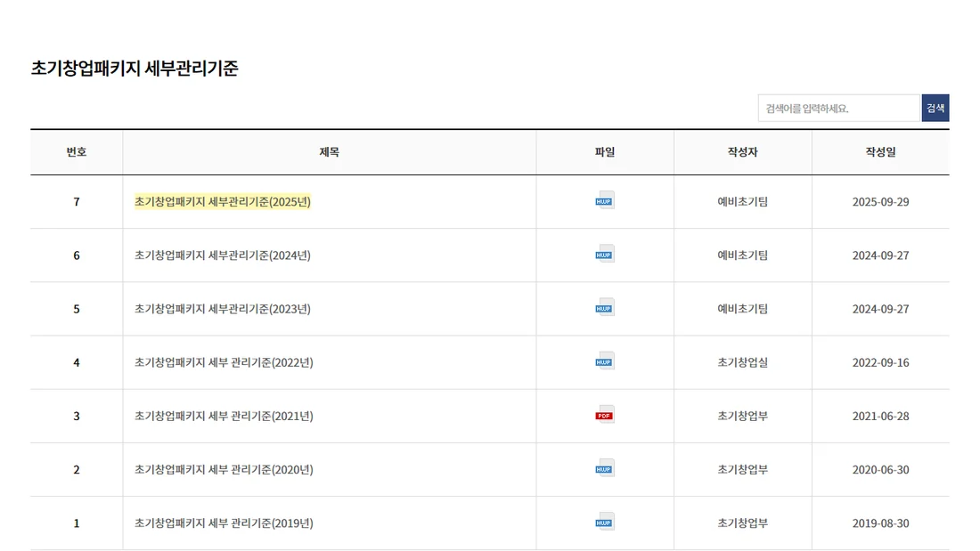The image size is (980, 551).
Task: Click author 초기창업실 in row 4
Action: tap(742, 362)
